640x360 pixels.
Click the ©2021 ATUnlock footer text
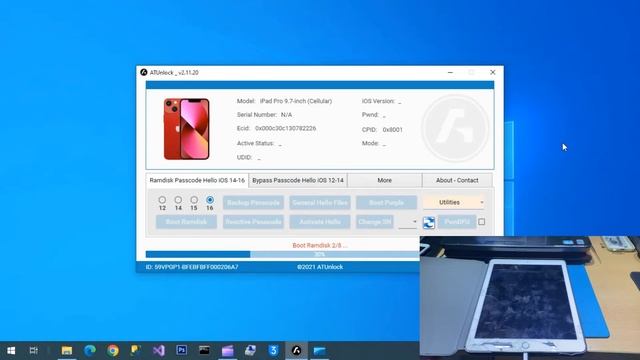coord(320,267)
